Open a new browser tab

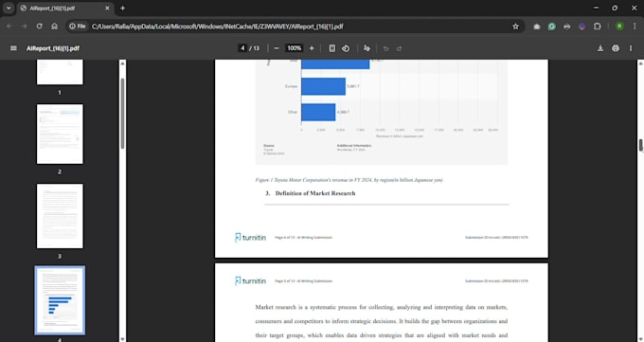click(x=122, y=8)
